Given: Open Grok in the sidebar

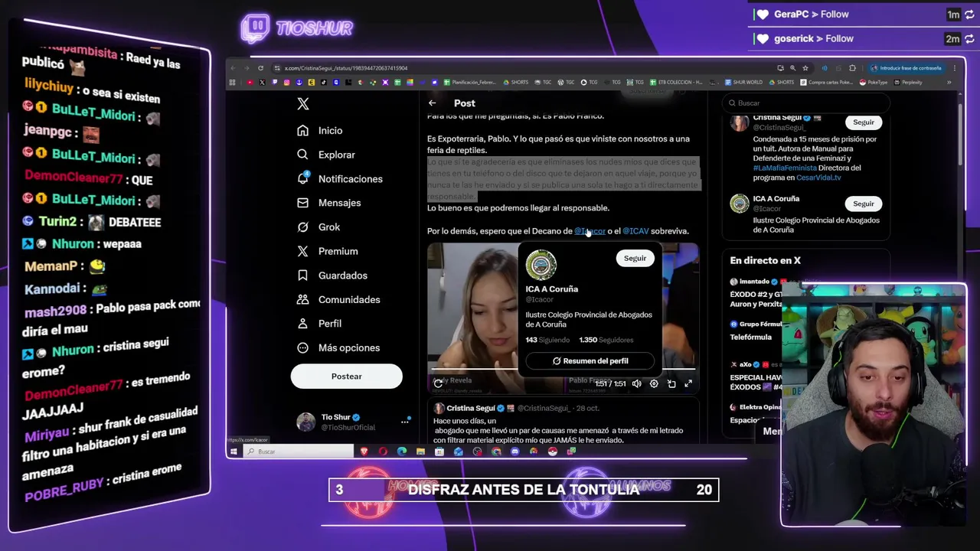Looking at the screenshot, I should (x=319, y=227).
